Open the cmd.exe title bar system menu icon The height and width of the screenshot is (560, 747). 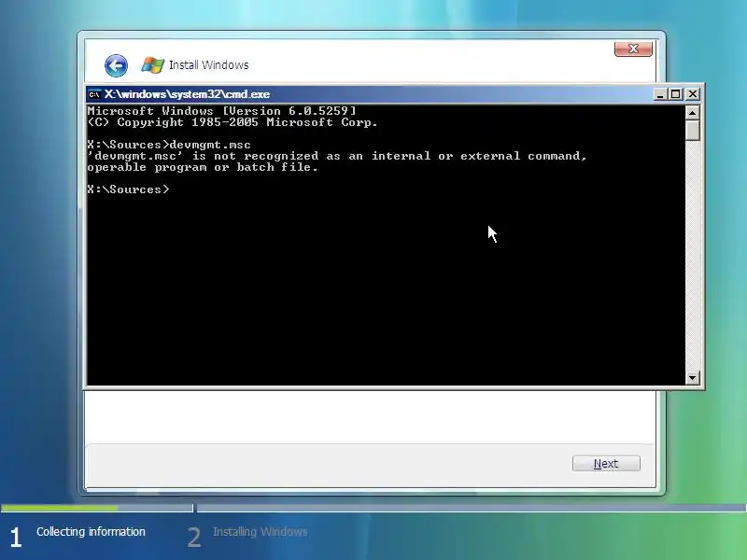pyautogui.click(x=94, y=94)
